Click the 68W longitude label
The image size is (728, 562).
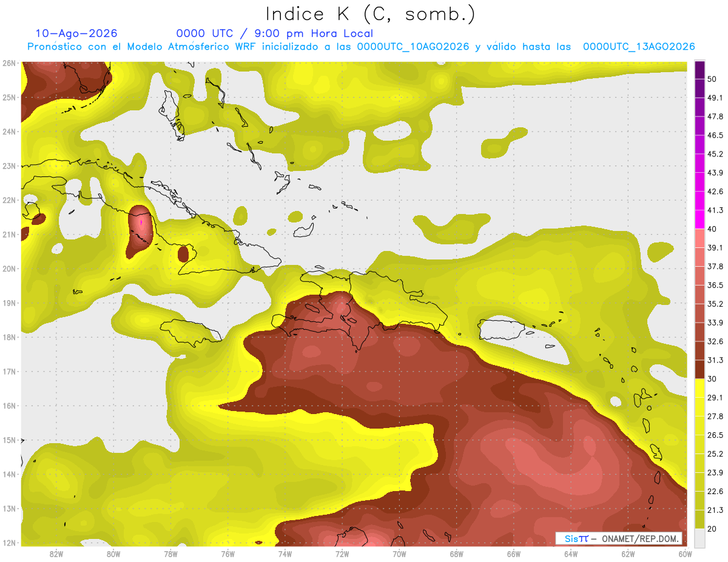[456, 554]
